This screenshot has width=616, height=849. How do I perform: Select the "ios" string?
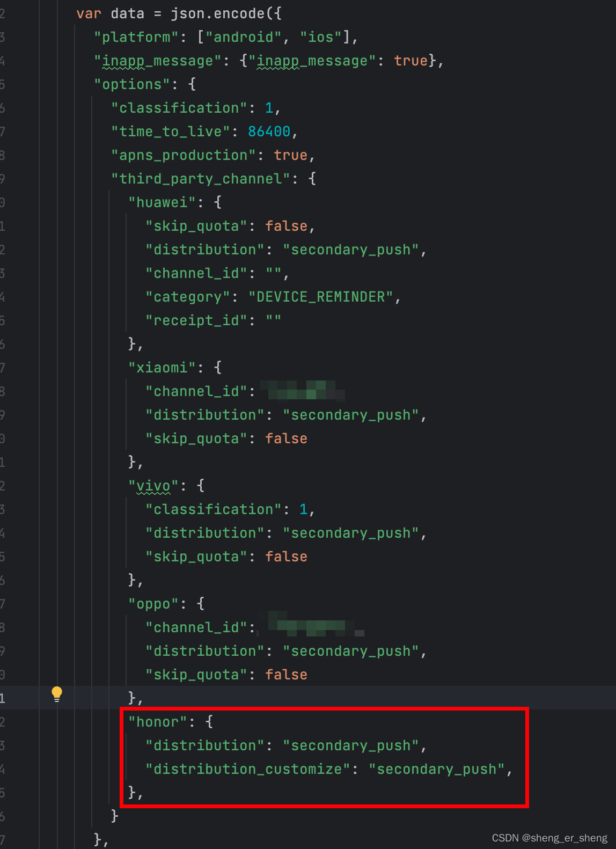tap(321, 37)
